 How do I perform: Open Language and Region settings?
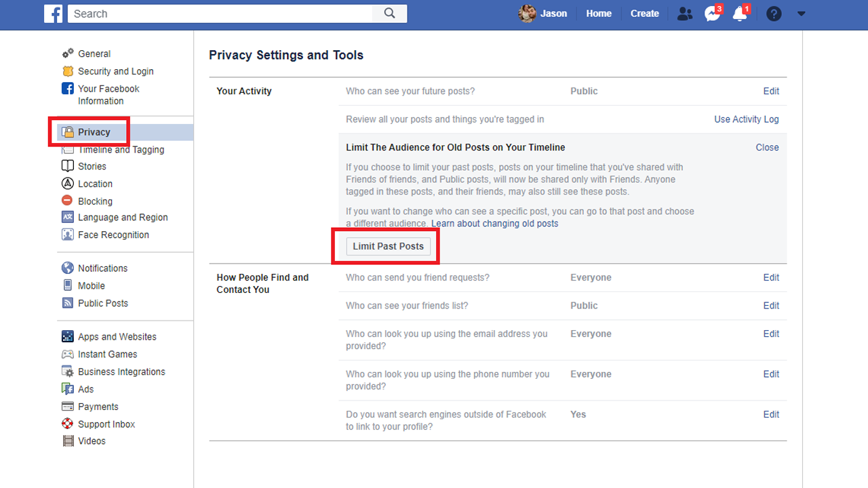tap(123, 218)
